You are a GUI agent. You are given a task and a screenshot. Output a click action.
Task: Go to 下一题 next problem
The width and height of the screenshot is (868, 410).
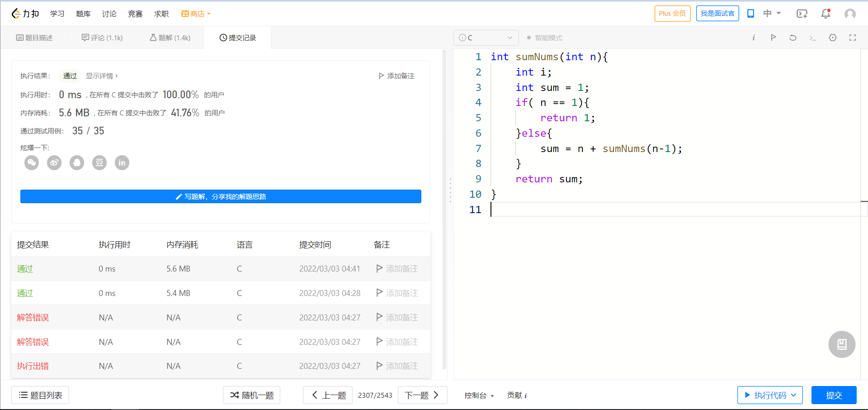(422, 396)
